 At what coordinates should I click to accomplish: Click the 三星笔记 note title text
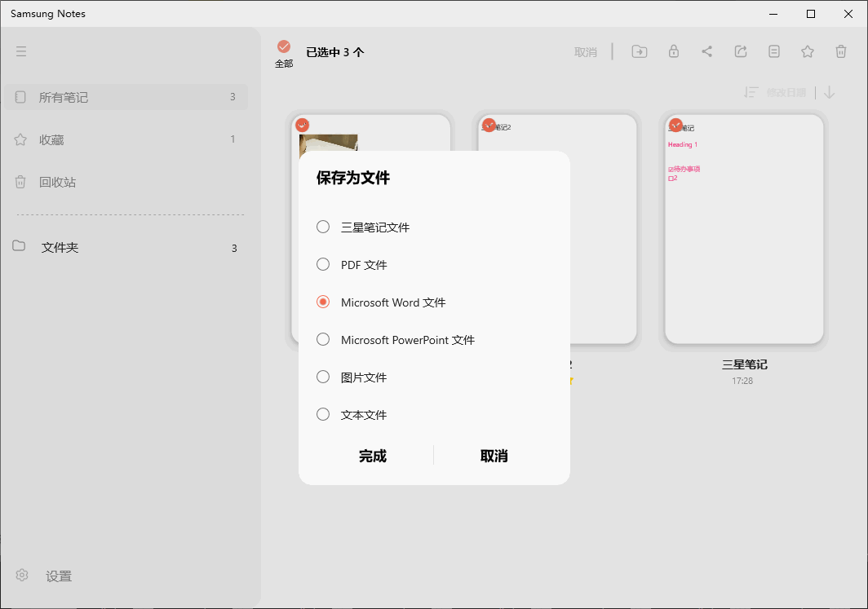click(744, 364)
